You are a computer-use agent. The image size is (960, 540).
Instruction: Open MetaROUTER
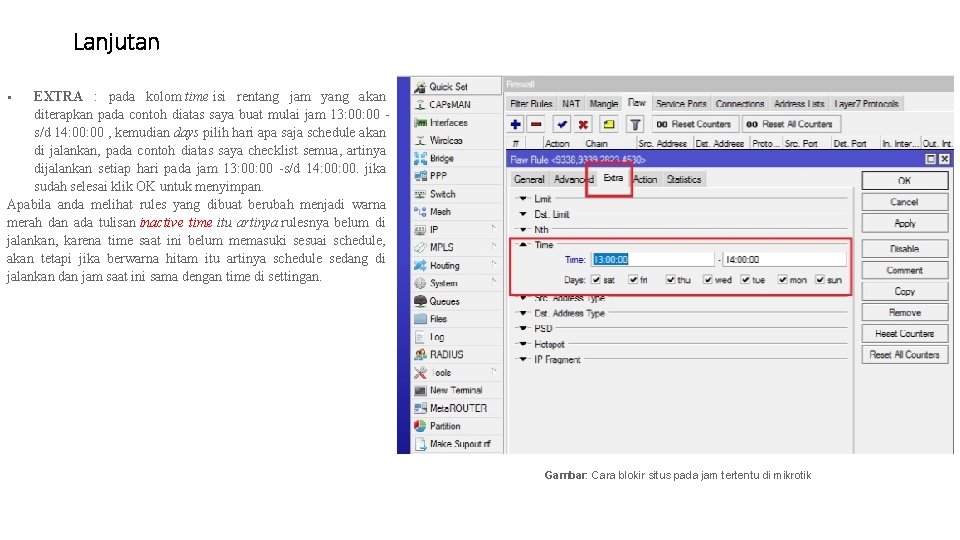[456, 408]
